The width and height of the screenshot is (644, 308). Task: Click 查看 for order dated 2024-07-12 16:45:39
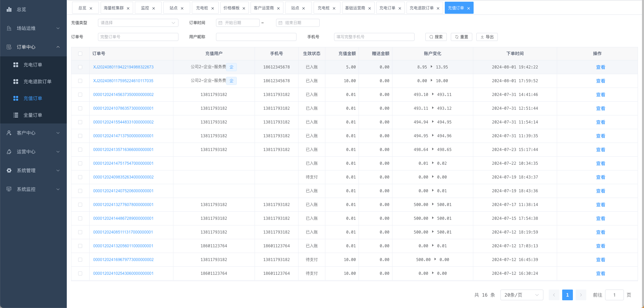(x=600, y=260)
